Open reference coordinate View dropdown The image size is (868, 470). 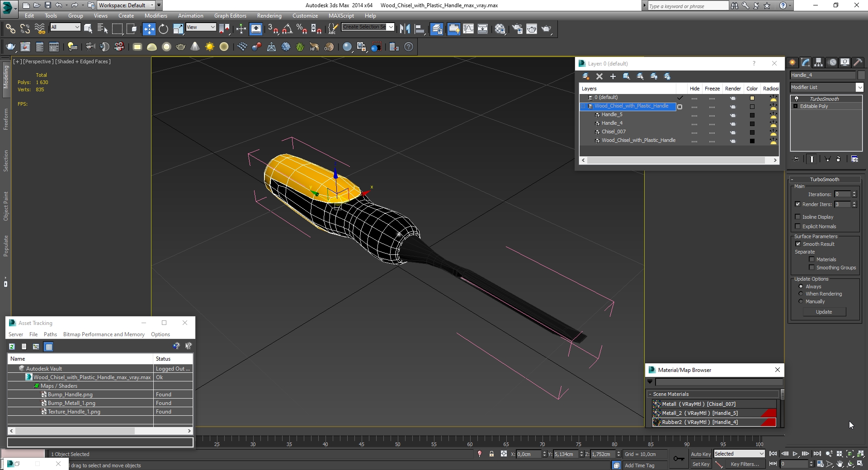click(x=201, y=27)
